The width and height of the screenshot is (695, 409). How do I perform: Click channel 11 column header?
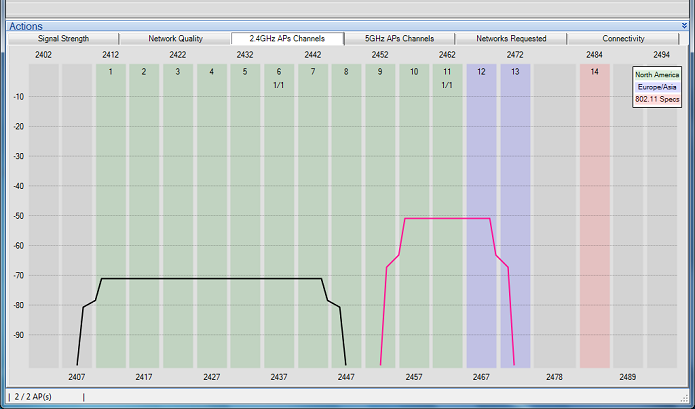pyautogui.click(x=447, y=71)
